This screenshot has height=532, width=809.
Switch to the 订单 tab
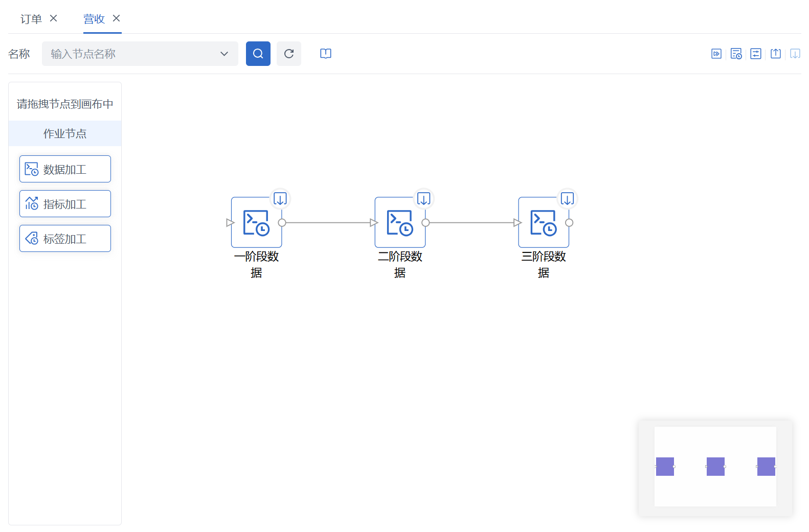(31, 19)
